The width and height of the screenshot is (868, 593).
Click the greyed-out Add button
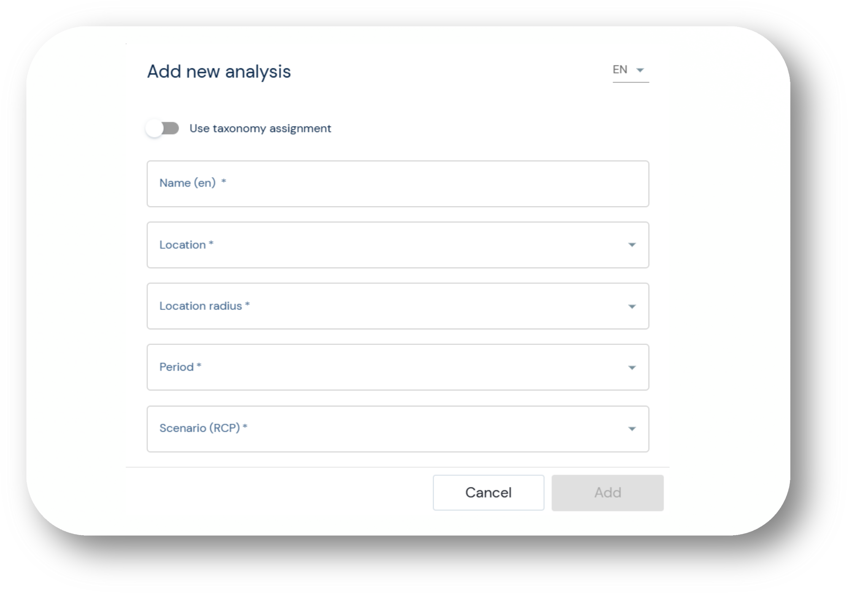(x=607, y=492)
